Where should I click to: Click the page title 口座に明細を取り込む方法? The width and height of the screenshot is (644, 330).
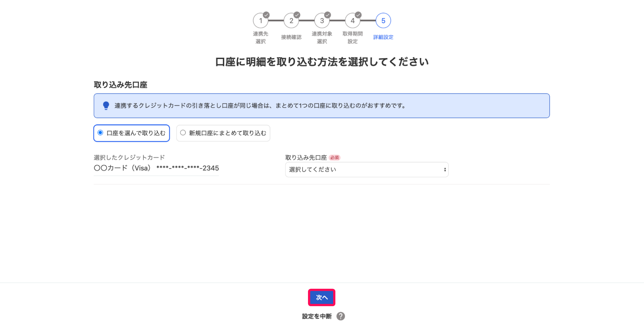pos(322,62)
